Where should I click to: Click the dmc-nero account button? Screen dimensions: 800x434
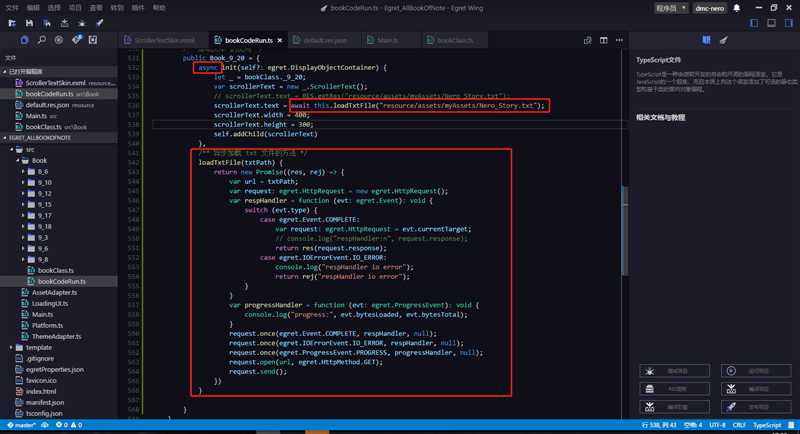[x=709, y=8]
